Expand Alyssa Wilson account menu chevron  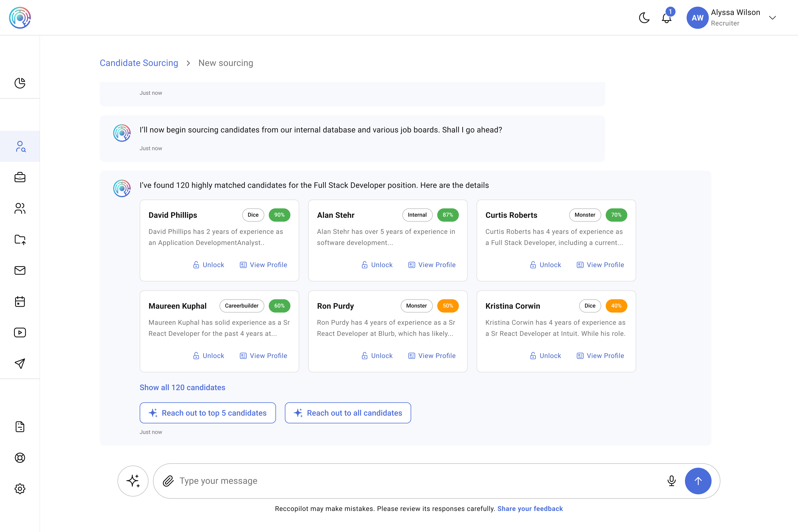pyautogui.click(x=773, y=18)
